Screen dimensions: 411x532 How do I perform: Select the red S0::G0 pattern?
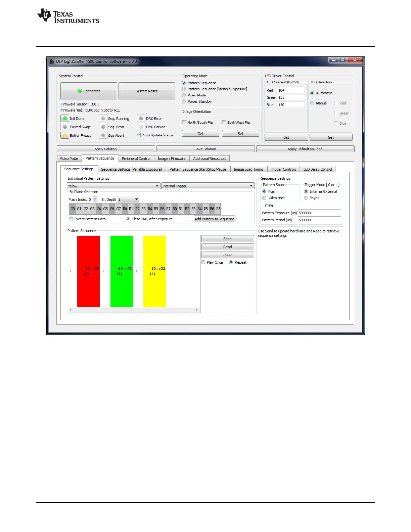[88, 271]
